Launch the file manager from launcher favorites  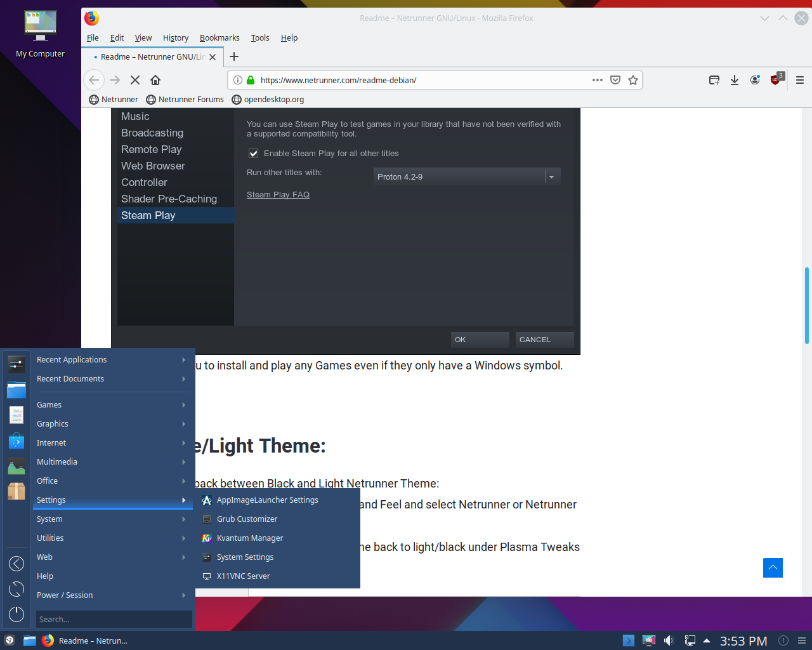(16, 389)
